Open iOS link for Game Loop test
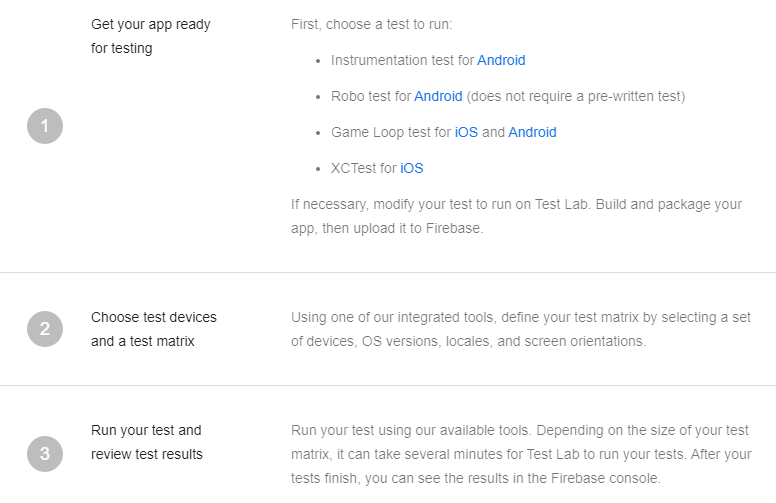 (466, 132)
